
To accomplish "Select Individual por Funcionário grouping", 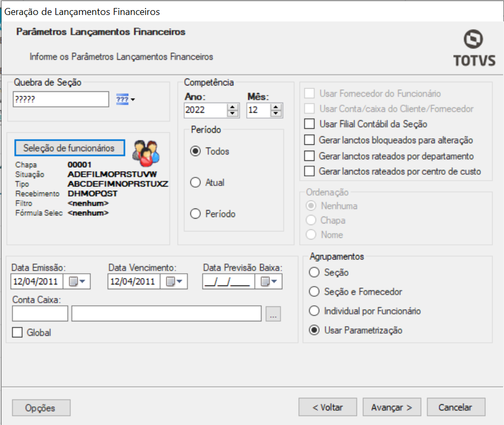I will 314,311.
